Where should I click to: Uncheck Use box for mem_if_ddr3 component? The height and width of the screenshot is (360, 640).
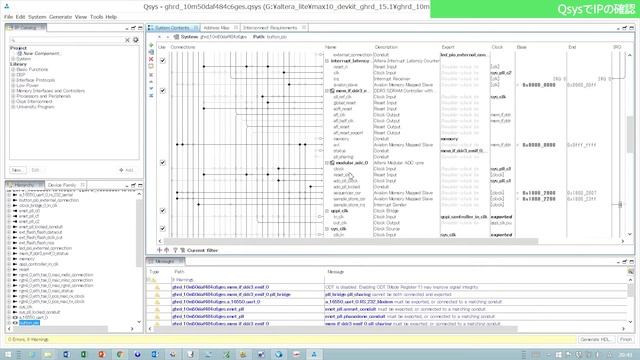(162, 91)
